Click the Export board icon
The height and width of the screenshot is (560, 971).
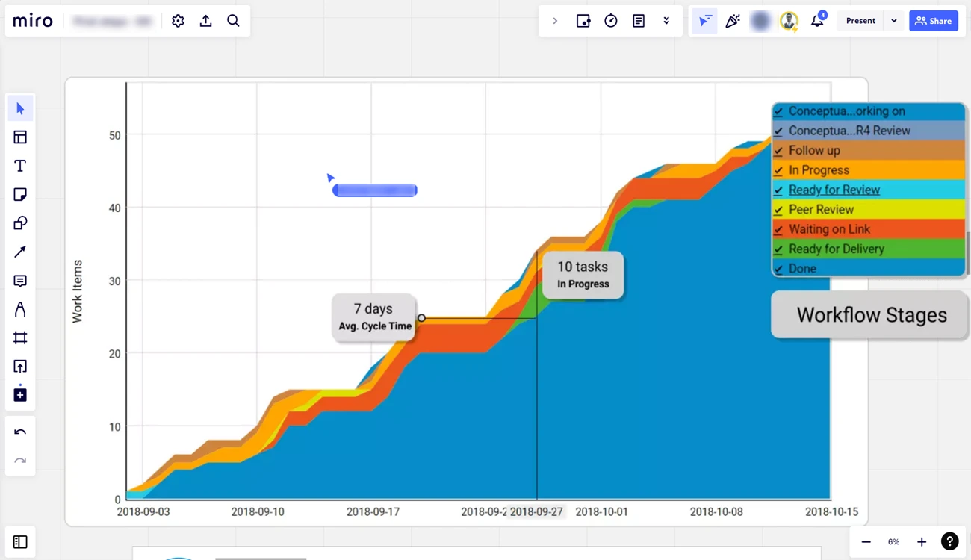(205, 21)
